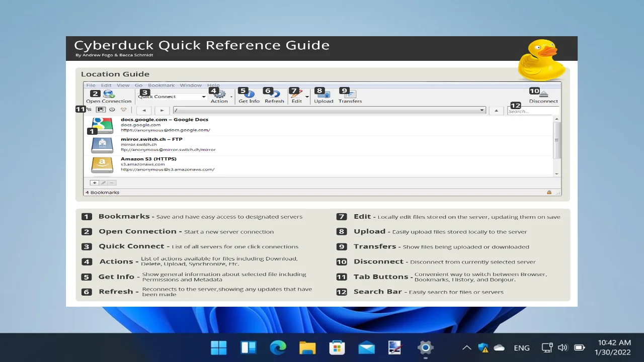Show hidden tray icons chevron
The width and height of the screenshot is (644, 362).
(x=467, y=347)
